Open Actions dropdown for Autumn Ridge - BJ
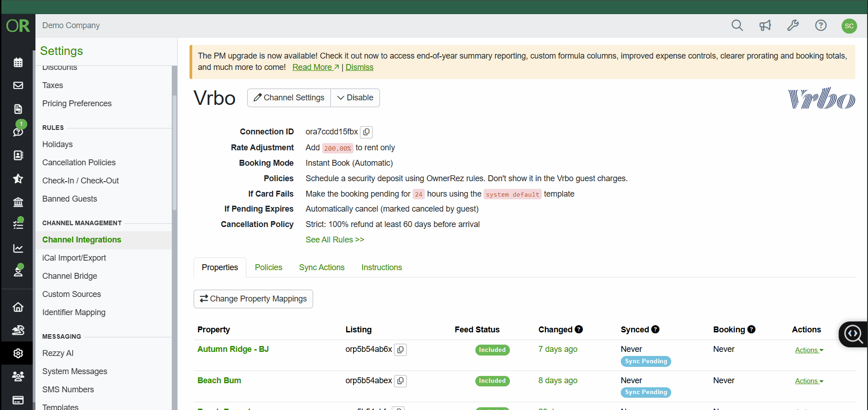The image size is (868, 410). click(x=808, y=350)
